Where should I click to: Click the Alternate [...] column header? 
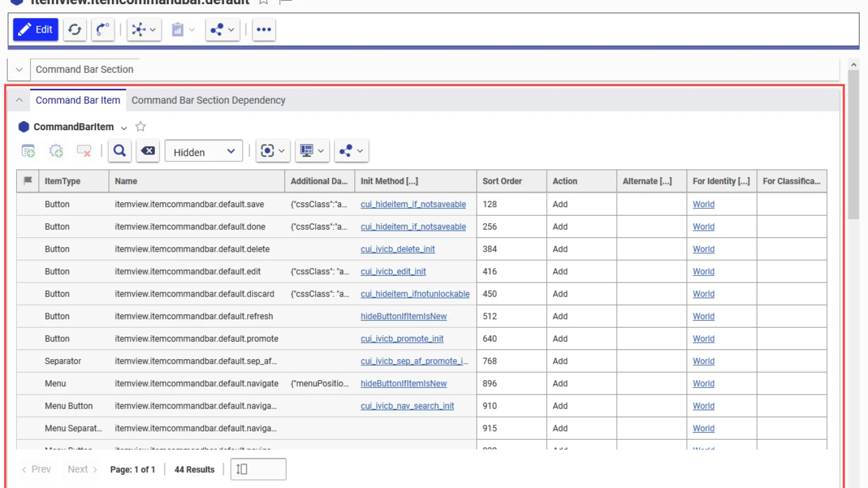(x=651, y=181)
